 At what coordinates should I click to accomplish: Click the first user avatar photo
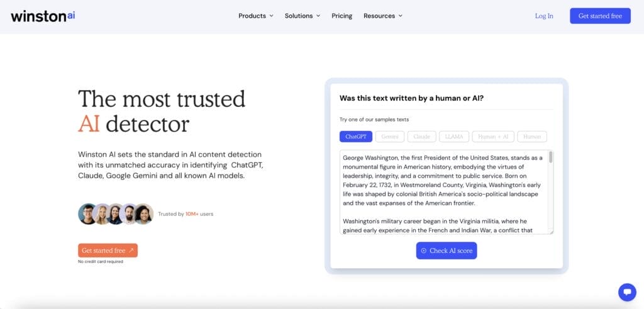(x=88, y=214)
